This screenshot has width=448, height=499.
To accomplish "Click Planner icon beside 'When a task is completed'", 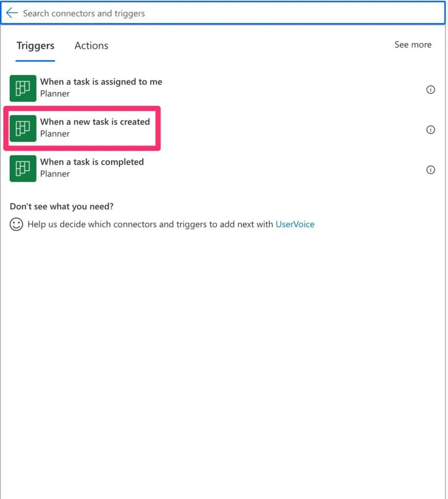I will point(23,169).
